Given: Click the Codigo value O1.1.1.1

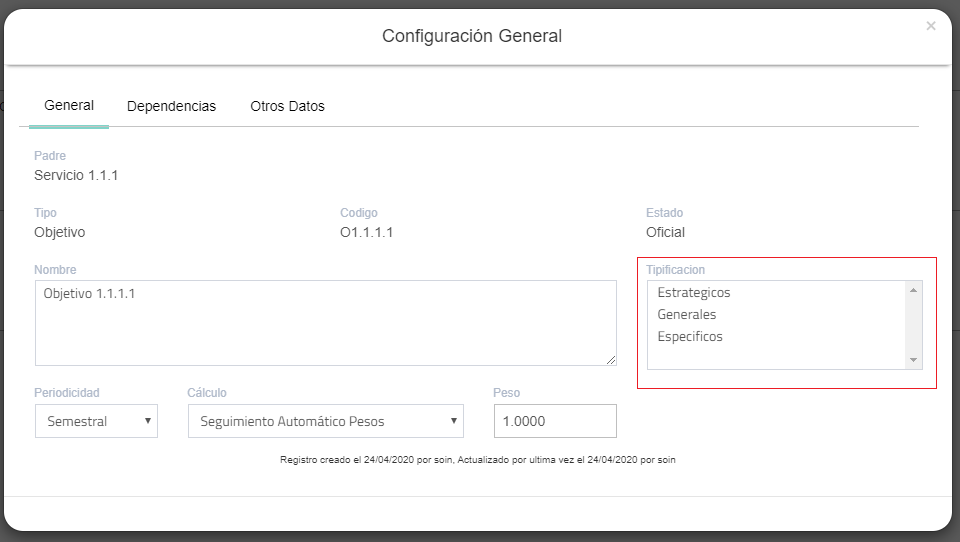Looking at the screenshot, I should 367,232.
